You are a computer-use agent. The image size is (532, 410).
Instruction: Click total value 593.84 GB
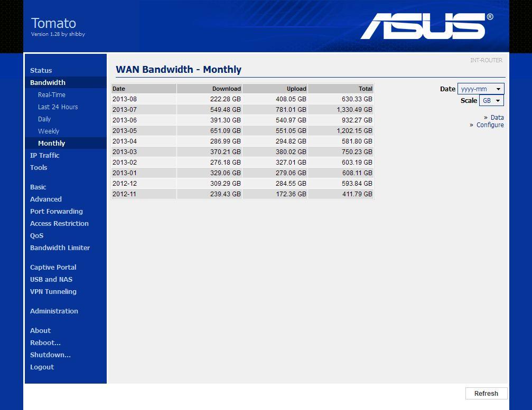pos(357,183)
